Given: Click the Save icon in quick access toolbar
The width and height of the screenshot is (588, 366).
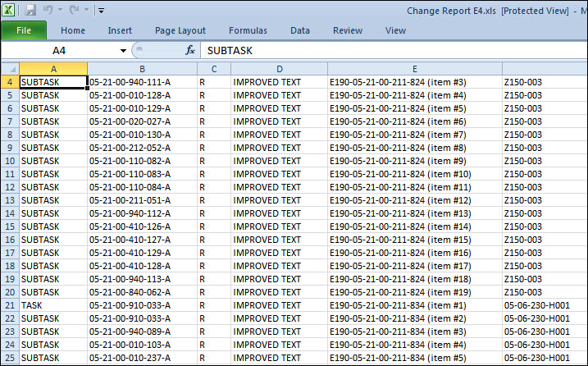Looking at the screenshot, I should (x=30, y=10).
